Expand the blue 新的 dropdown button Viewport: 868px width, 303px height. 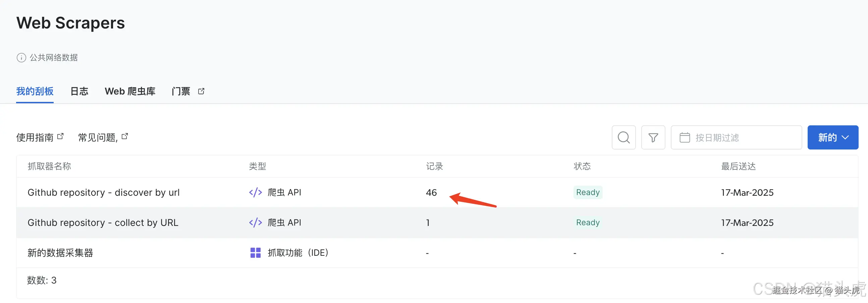[833, 137]
